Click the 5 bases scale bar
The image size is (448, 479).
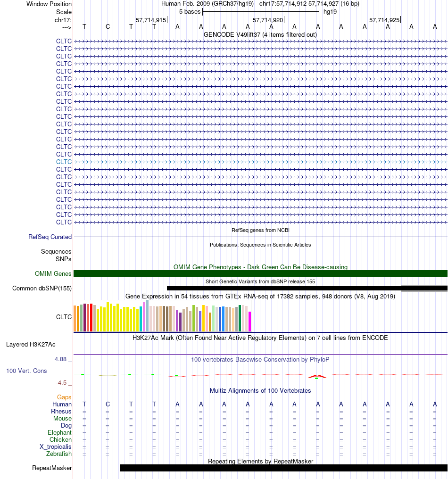pyautogui.click(x=261, y=12)
